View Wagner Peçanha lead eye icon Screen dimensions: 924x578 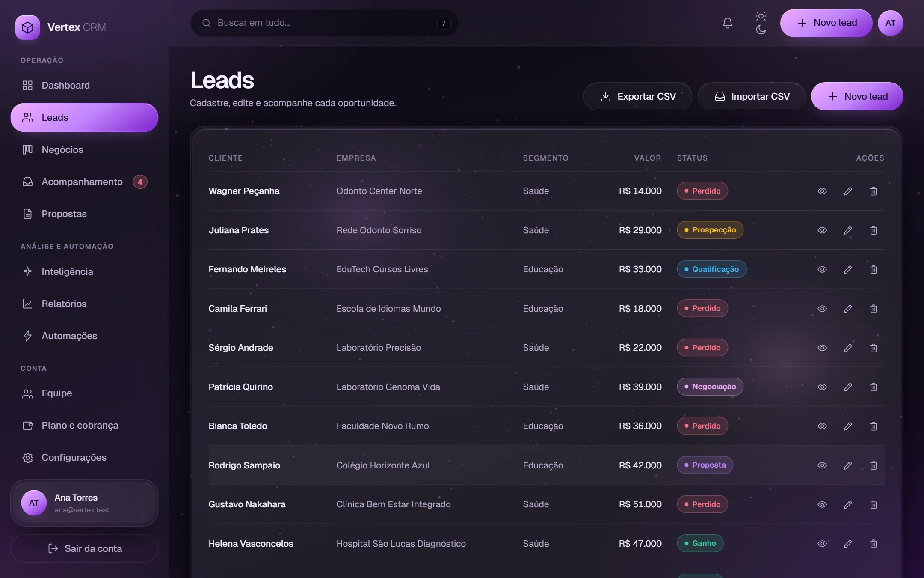click(822, 191)
